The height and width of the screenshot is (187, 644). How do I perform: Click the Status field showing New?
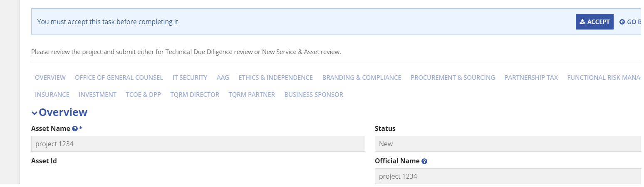pos(508,144)
